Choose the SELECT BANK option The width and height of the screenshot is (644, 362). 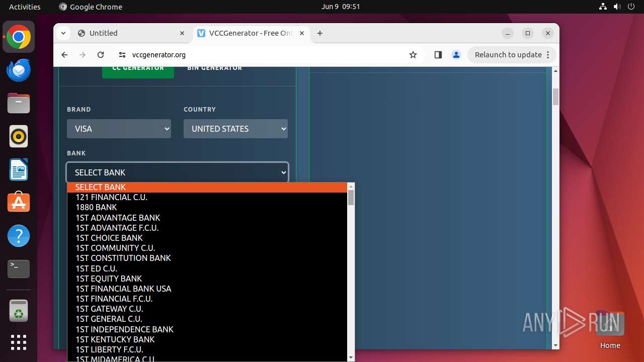click(x=207, y=187)
